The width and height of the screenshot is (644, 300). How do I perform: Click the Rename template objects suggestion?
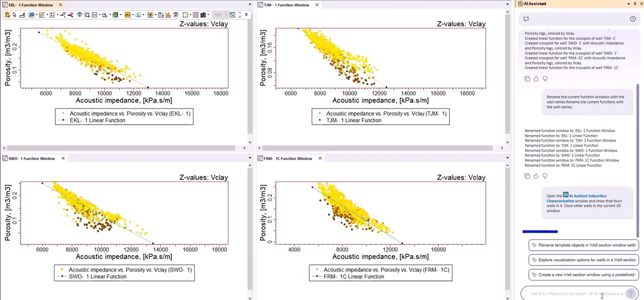[x=583, y=245]
